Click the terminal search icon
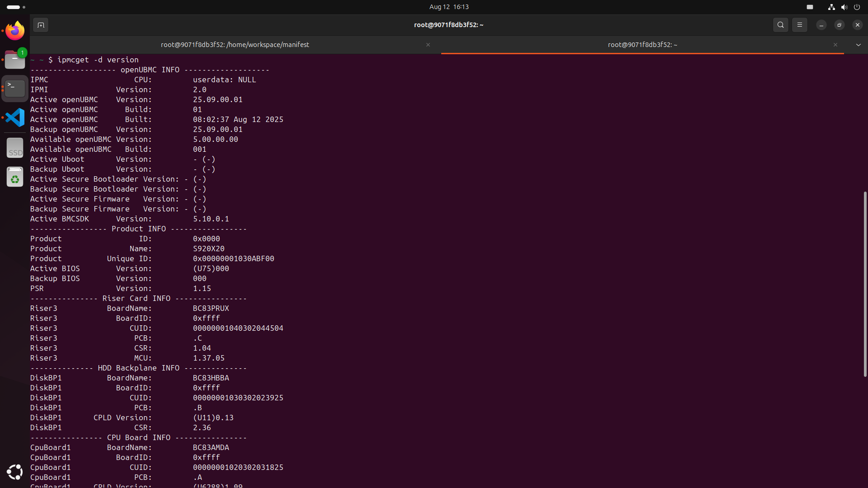 pos(780,25)
